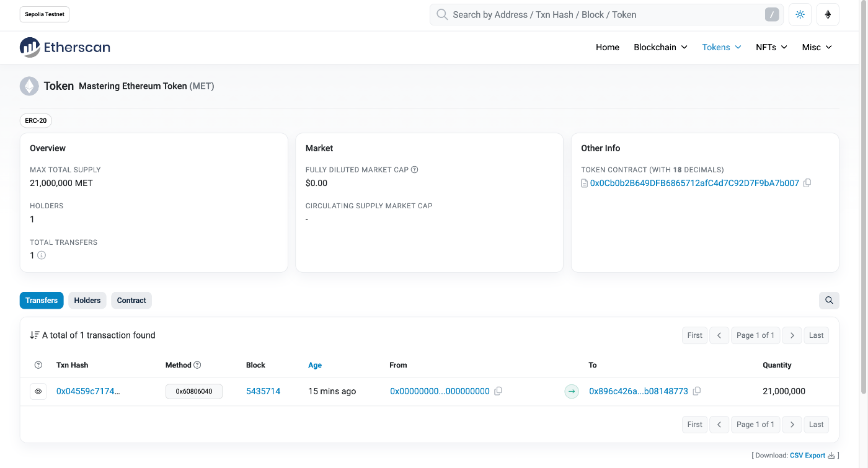868x468 pixels.
Task: Click the Age column header
Action: 315,365
